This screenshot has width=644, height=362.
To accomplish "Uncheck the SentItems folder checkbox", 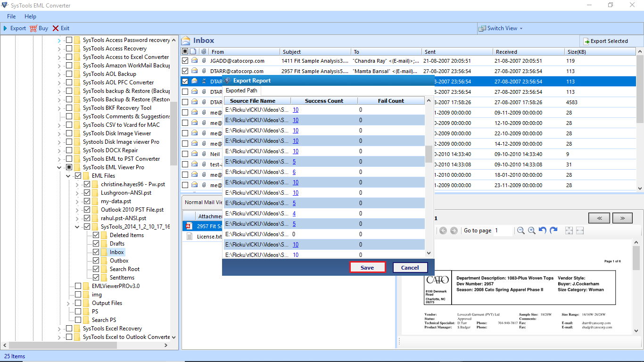I will [96, 278].
